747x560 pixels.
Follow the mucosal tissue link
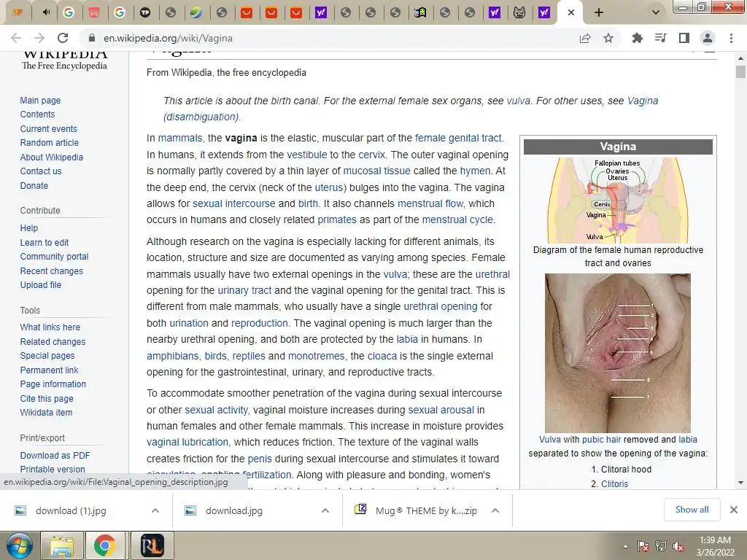(x=376, y=171)
